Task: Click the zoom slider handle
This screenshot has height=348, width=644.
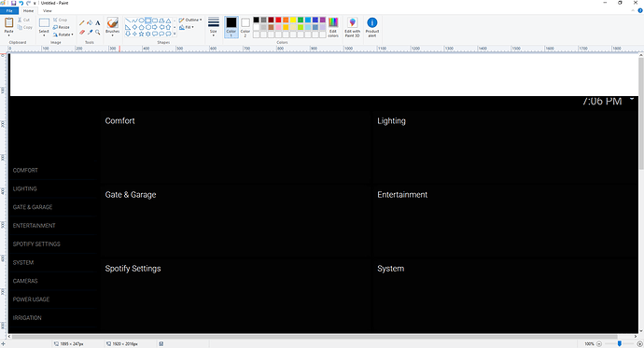Action: click(620, 343)
